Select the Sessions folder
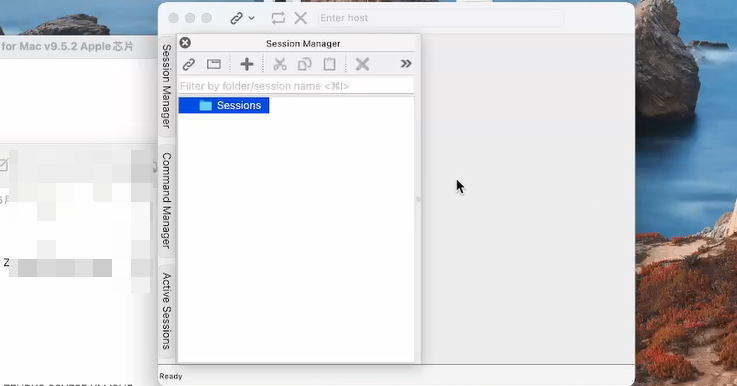 click(x=224, y=105)
